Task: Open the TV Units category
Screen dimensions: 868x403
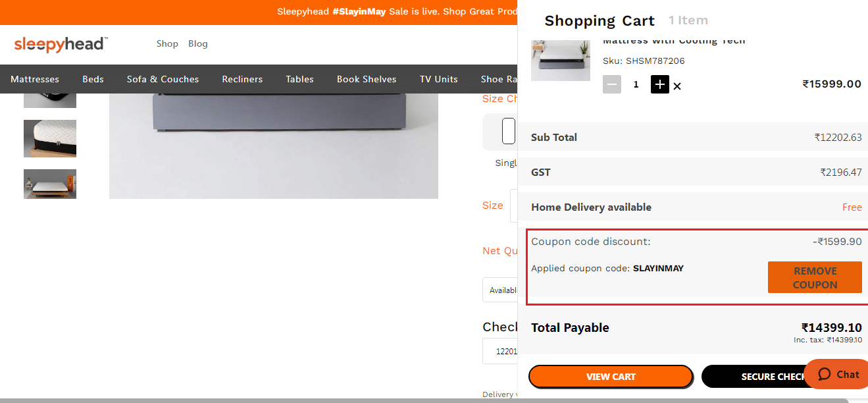Action: (438, 79)
